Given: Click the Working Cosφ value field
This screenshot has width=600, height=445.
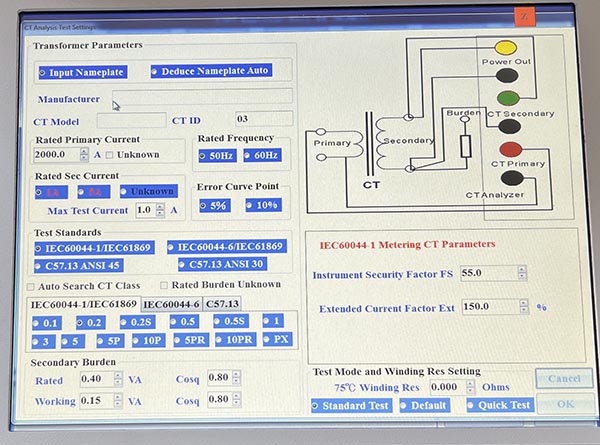Looking at the screenshot, I should [220, 399].
